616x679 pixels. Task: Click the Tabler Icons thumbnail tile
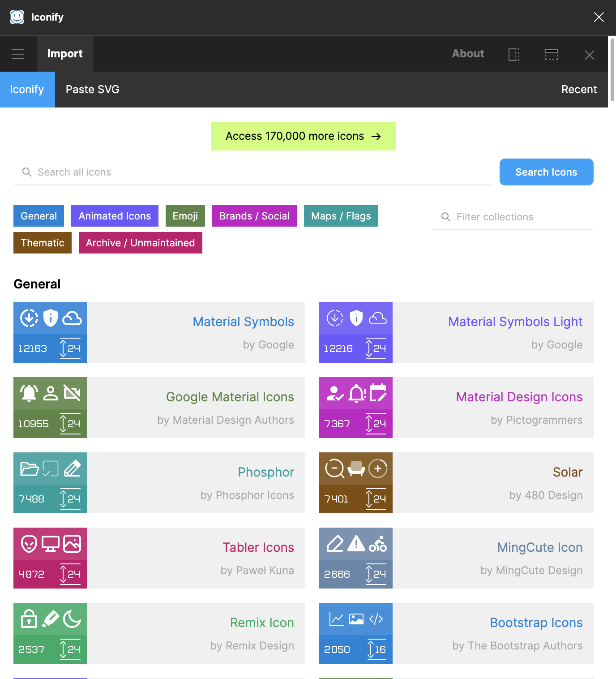(50, 558)
